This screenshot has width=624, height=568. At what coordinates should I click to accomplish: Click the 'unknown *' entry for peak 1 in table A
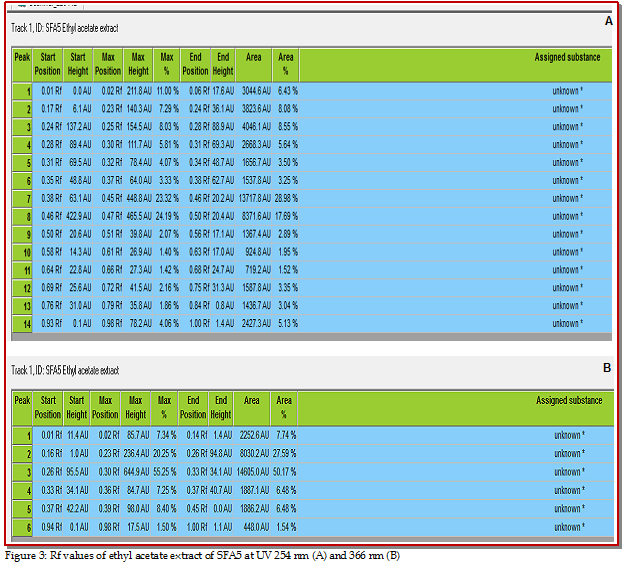tap(567, 90)
